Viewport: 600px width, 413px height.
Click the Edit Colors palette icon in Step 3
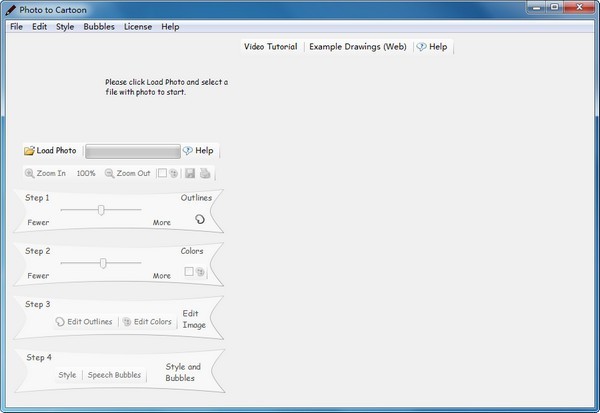pos(127,322)
